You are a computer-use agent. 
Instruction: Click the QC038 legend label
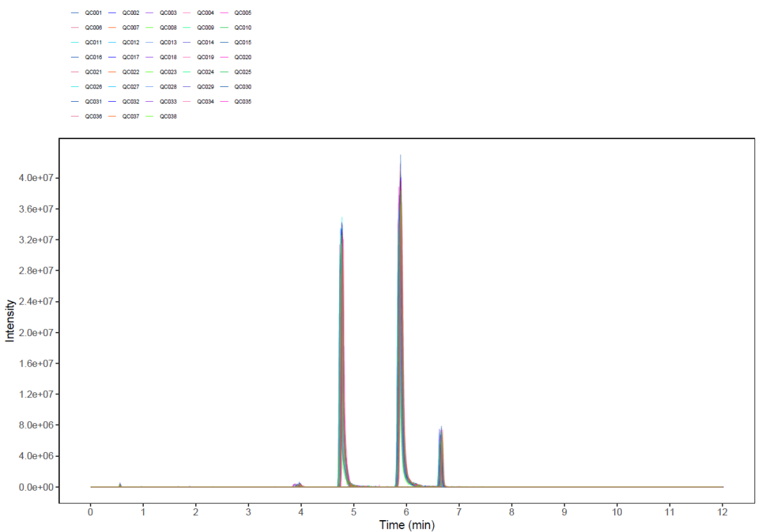(x=168, y=117)
